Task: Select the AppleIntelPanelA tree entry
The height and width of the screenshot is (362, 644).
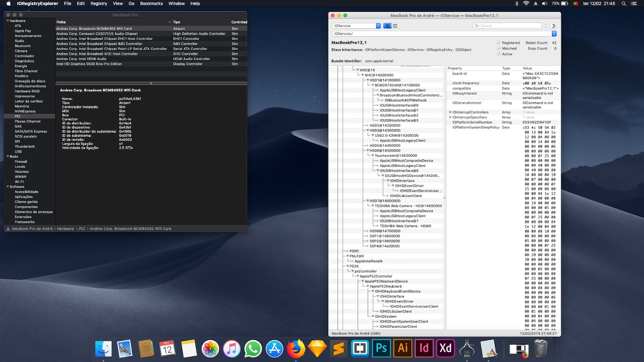Action: click(368, 261)
